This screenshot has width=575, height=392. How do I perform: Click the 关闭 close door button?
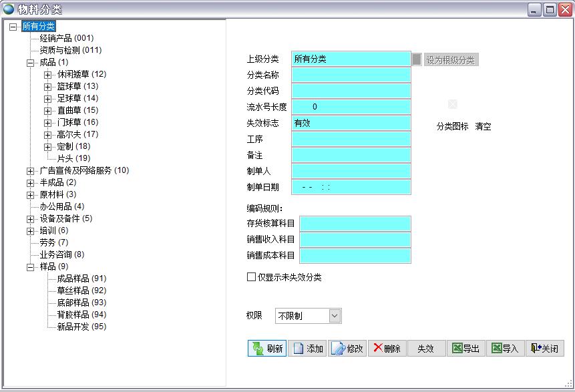(x=544, y=349)
